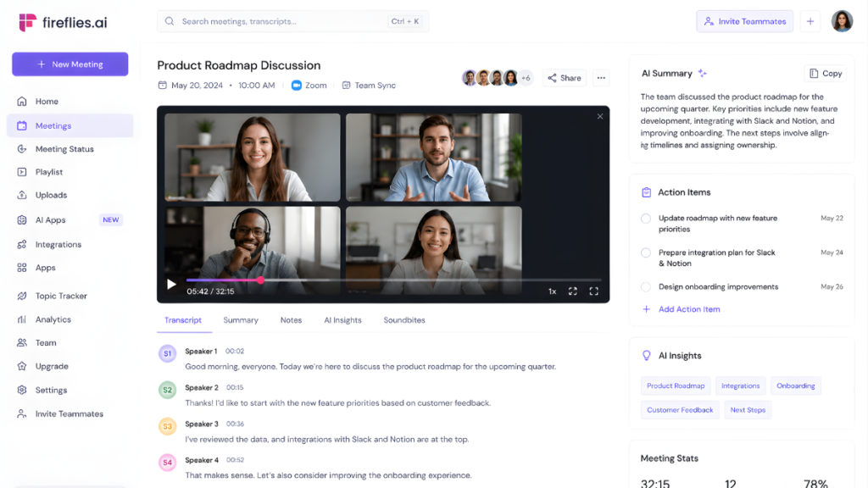
Task: Play the meeting recording
Action: click(x=171, y=285)
